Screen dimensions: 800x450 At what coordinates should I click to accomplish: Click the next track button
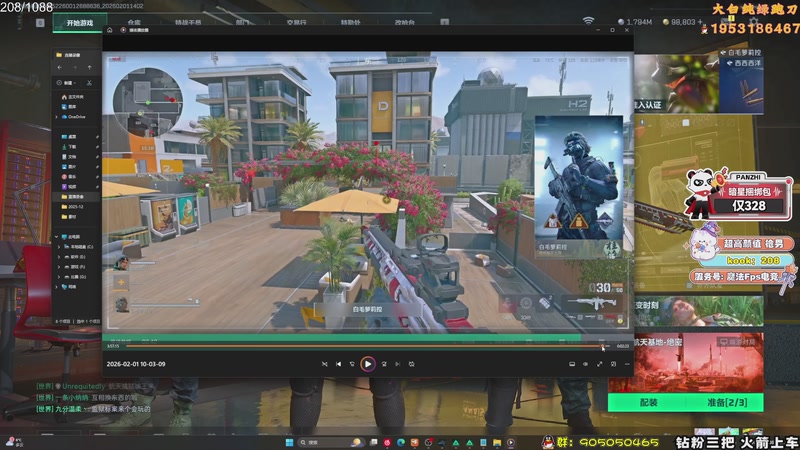tap(397, 364)
